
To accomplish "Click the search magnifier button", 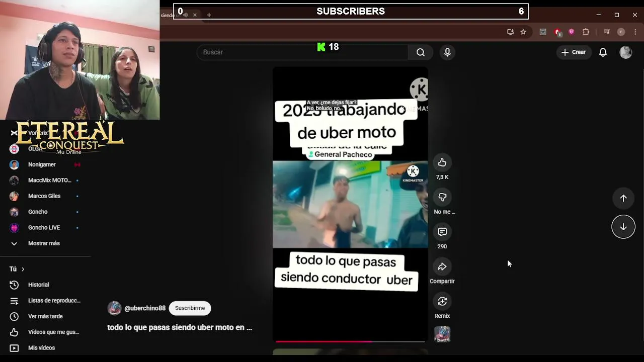I will 421,52.
